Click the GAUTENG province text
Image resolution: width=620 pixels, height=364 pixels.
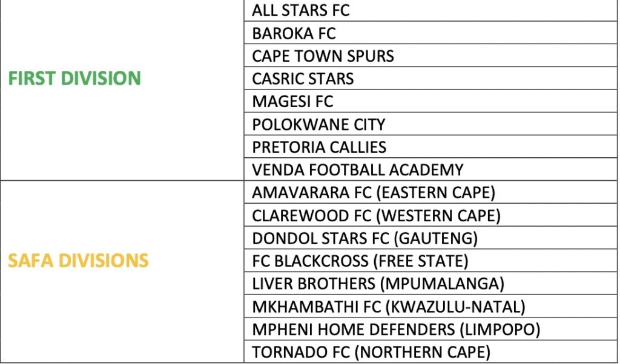pyautogui.click(x=436, y=238)
